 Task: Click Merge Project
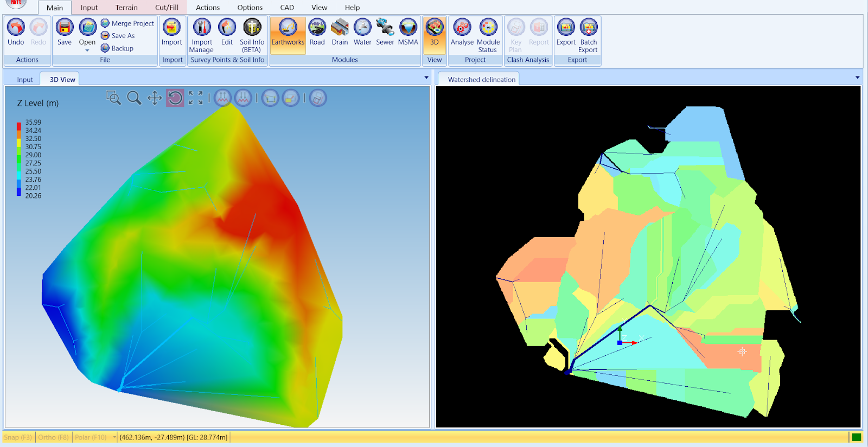[x=127, y=23]
